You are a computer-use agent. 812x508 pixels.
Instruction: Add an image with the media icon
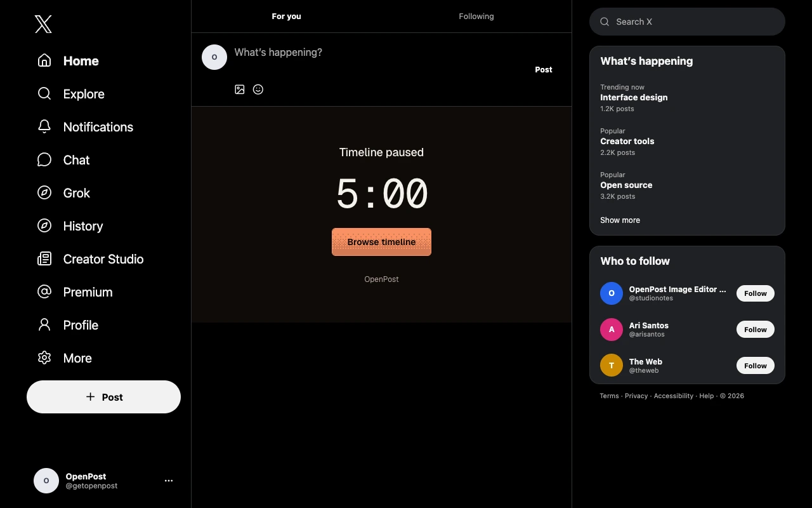pos(240,90)
